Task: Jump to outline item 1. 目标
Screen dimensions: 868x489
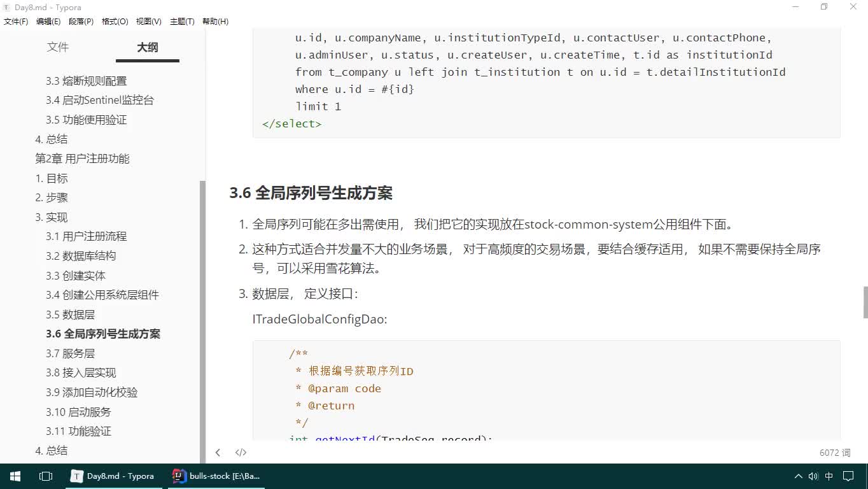Action: (51, 178)
